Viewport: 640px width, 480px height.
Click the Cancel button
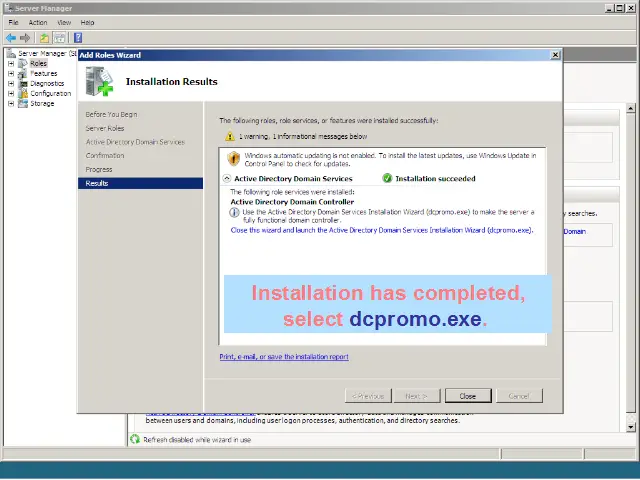point(519,396)
